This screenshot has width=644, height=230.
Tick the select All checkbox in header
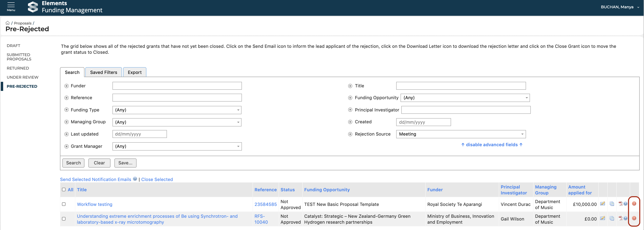point(64,189)
